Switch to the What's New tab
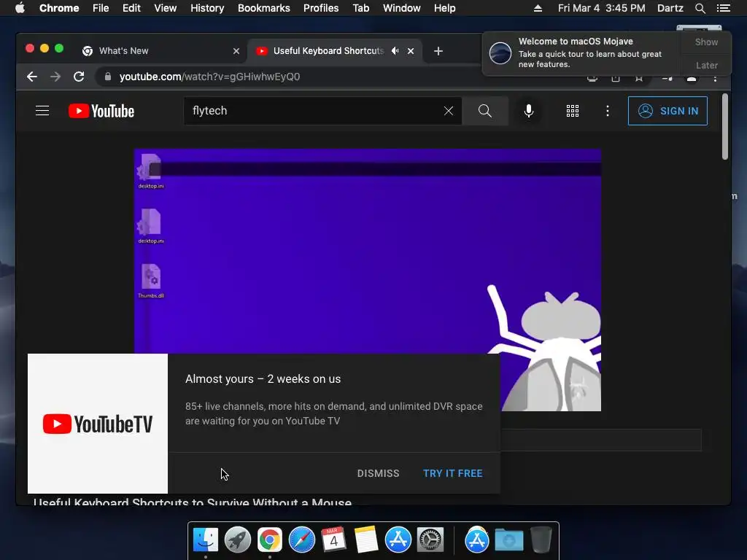 pos(160,51)
